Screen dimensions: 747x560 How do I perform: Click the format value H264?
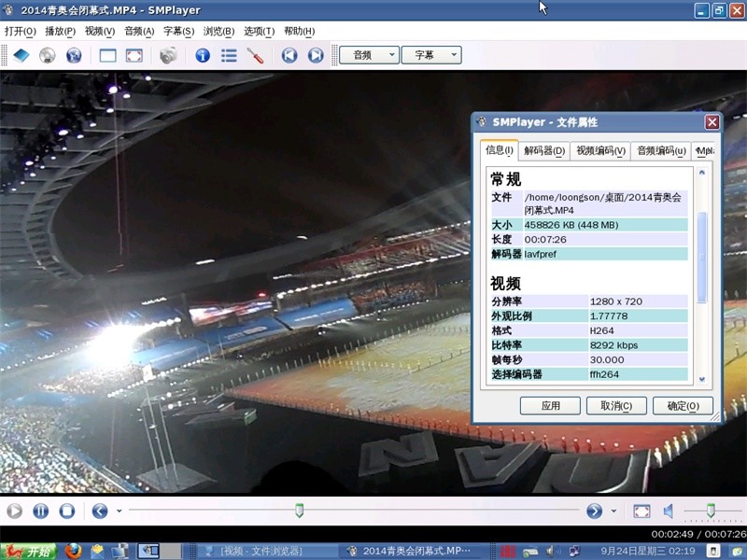pyautogui.click(x=601, y=330)
